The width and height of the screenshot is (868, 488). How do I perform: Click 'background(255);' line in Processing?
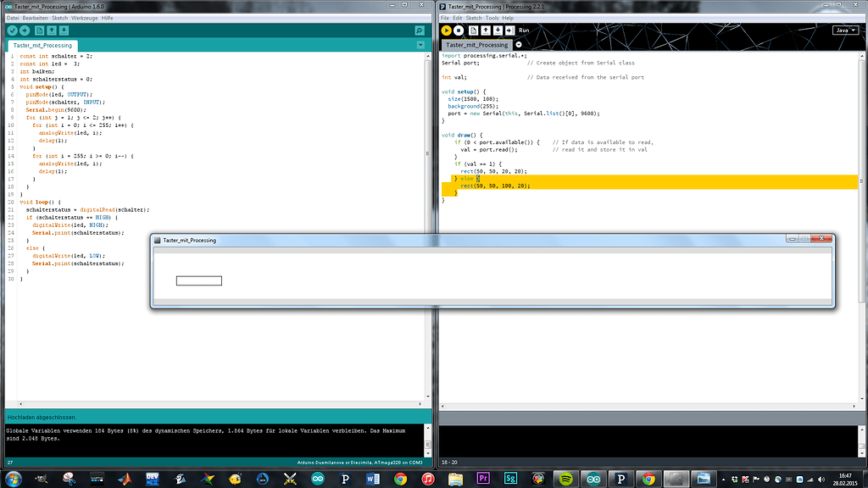473,106
